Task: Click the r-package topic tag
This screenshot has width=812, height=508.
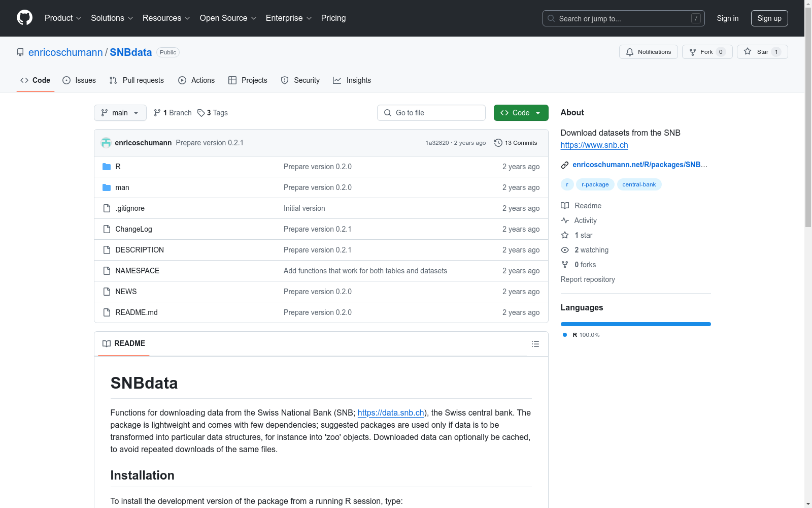Action: [595, 184]
